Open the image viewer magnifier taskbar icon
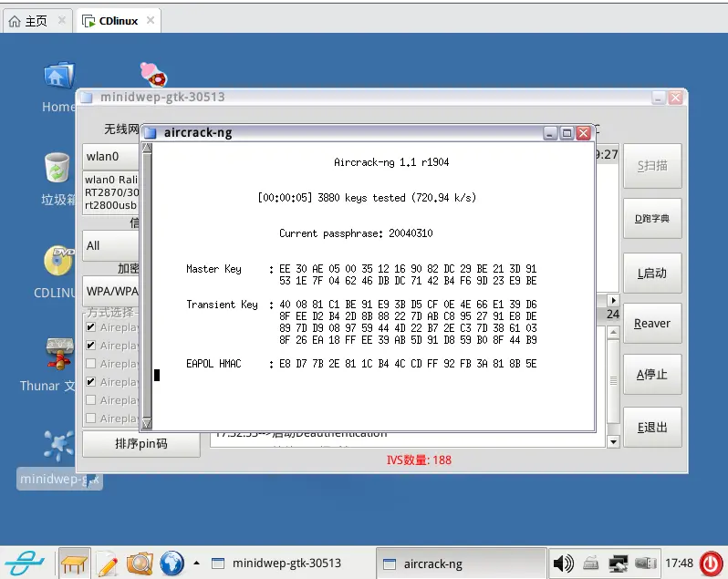This screenshot has height=579, width=728. 140,563
